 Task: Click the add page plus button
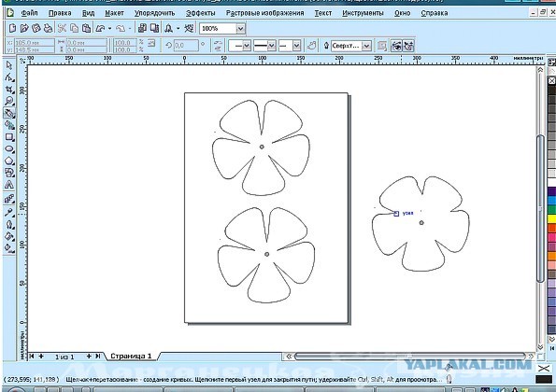point(41,357)
